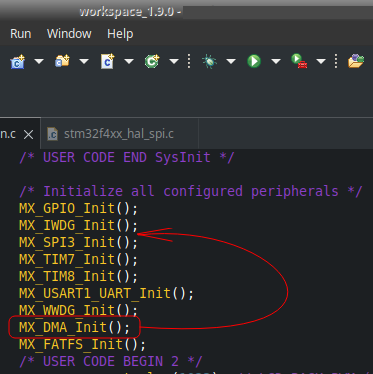Open the Help menu
Viewport: 373px width, 374px height.
(120, 34)
